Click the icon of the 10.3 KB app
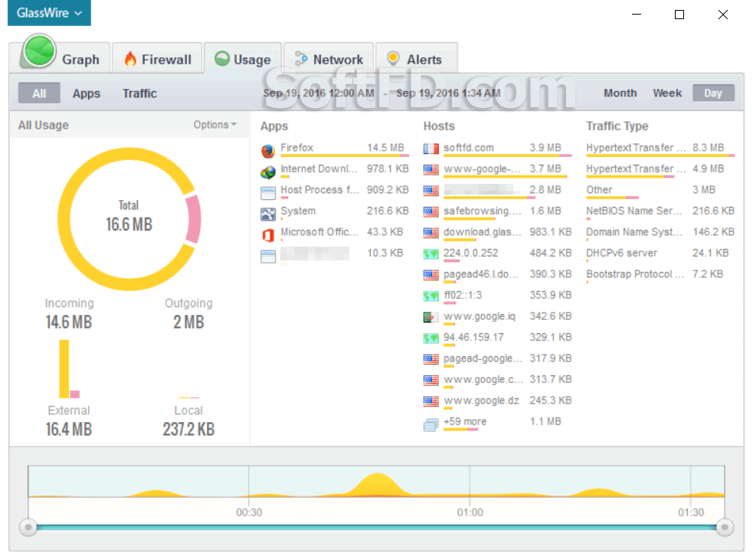753x560 pixels. (x=268, y=256)
